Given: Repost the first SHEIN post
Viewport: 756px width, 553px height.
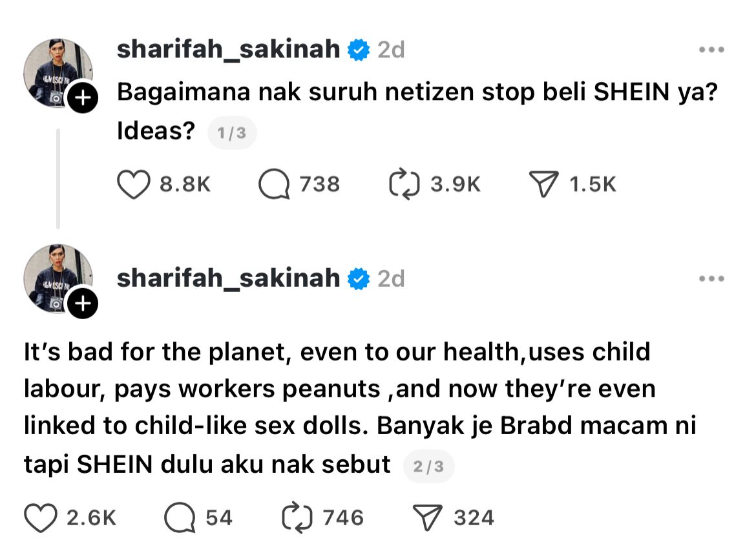Looking at the screenshot, I should [406, 185].
